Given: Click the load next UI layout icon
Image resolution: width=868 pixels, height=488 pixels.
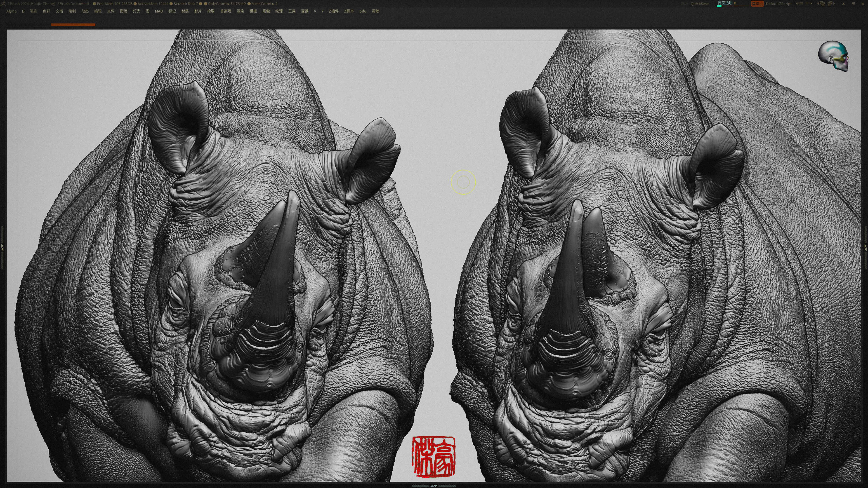Looking at the screenshot, I should [x=831, y=4].
